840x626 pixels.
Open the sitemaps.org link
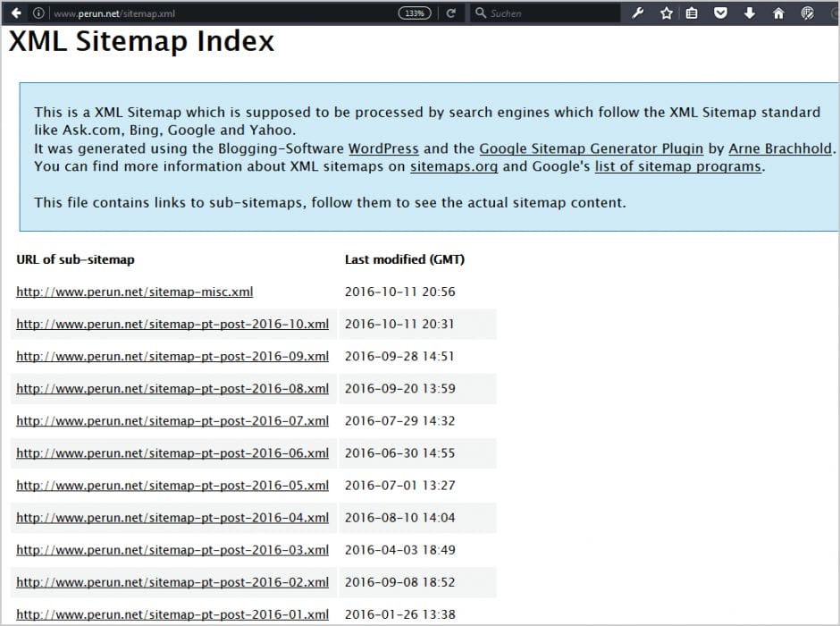[x=454, y=166]
